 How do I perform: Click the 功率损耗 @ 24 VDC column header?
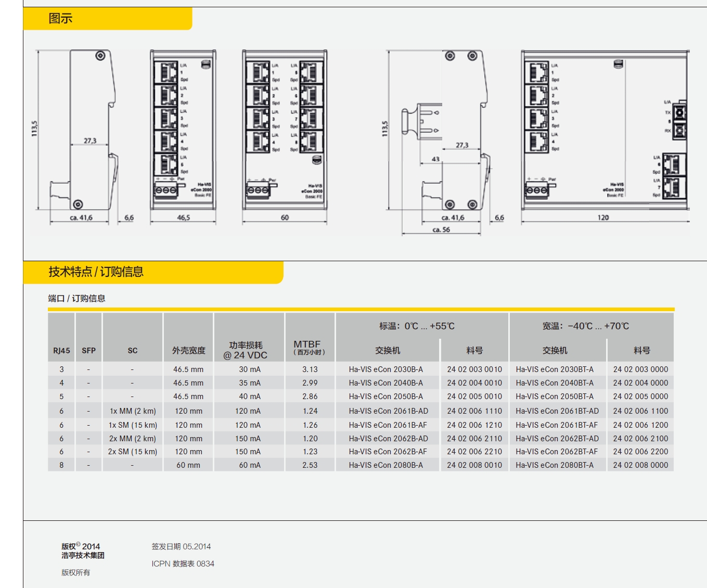[246, 350]
